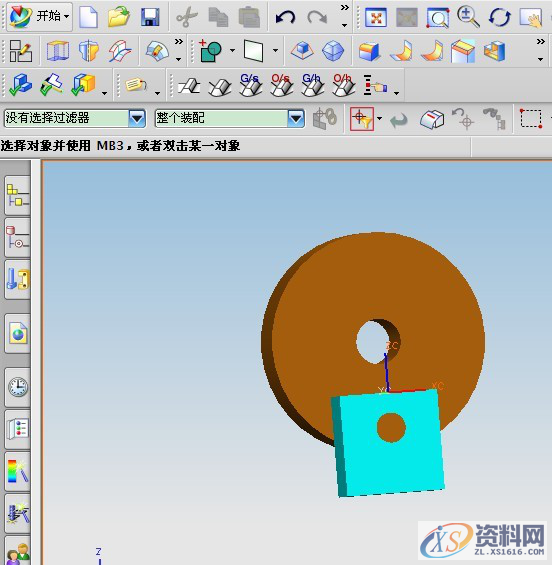Open the History clock panel
The height and width of the screenshot is (565, 552).
coord(18,387)
